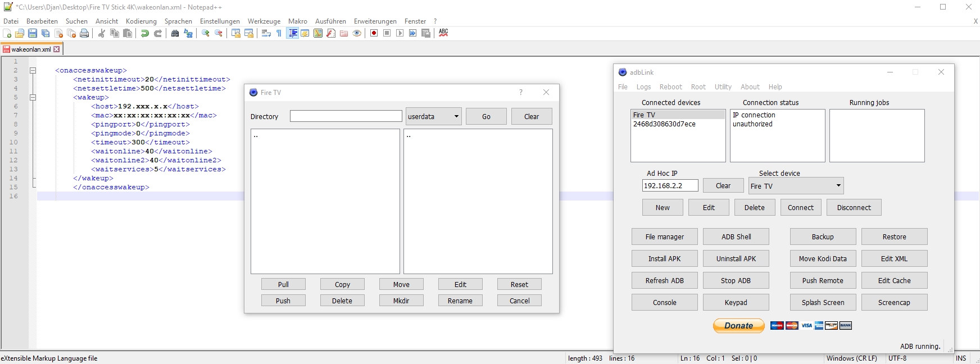Toggle the Word wrap icon

pyautogui.click(x=266, y=33)
